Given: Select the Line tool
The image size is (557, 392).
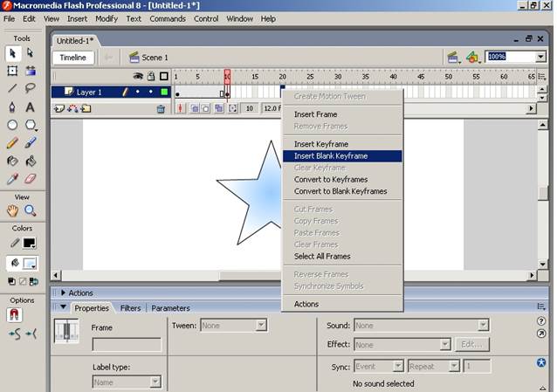Looking at the screenshot, I should [12, 88].
